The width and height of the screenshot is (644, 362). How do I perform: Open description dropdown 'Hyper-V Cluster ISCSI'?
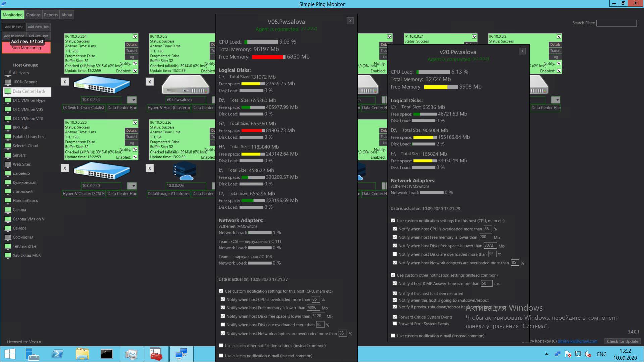[84, 194]
